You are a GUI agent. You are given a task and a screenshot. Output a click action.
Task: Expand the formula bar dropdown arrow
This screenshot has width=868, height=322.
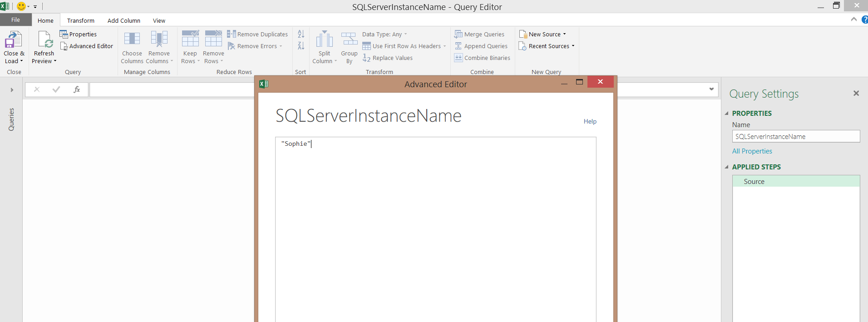tap(711, 89)
